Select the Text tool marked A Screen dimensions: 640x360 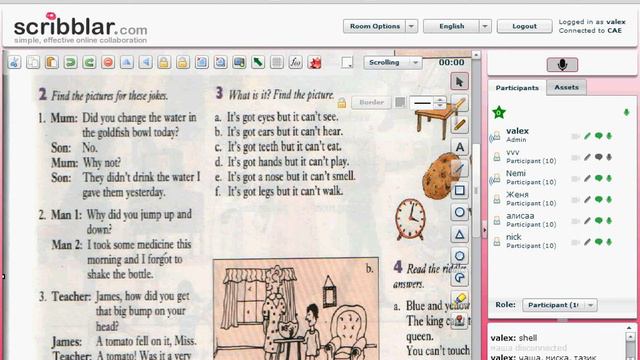pyautogui.click(x=460, y=147)
